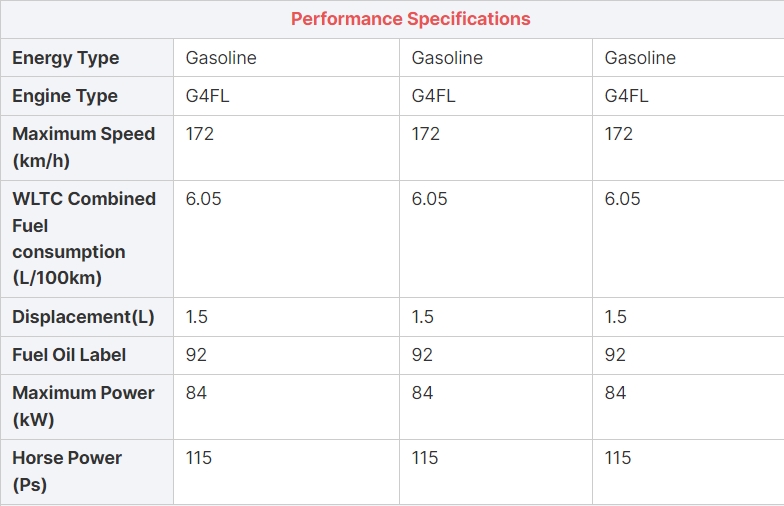Click Gasoline in the first value column

pyautogui.click(x=221, y=58)
